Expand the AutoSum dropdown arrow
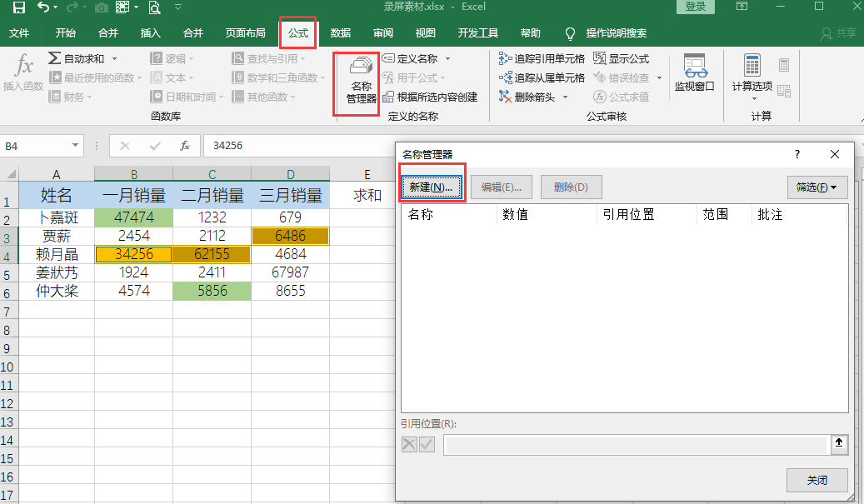This screenshot has height=504, width=864. tap(115, 58)
